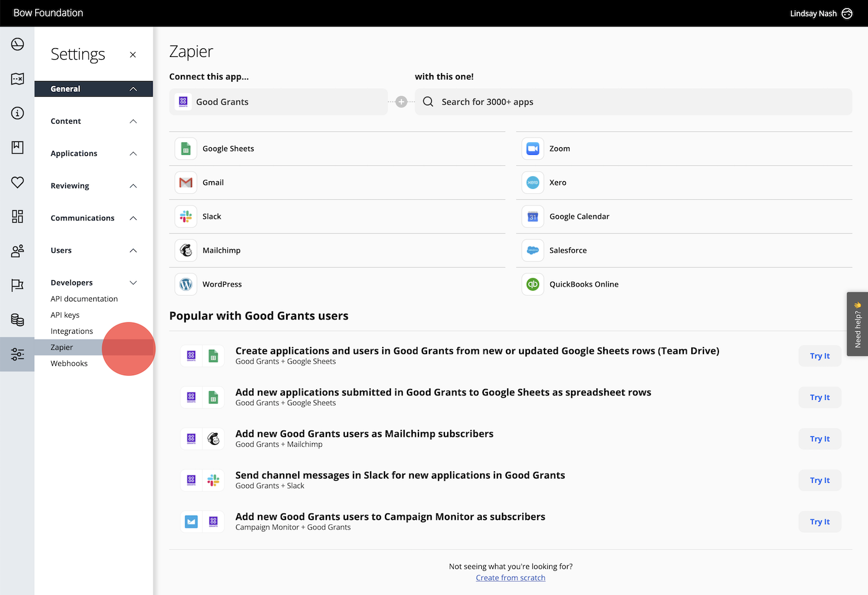Screen dimensions: 868x595
Task: Select the Google Sheets app icon
Action: coord(186,149)
